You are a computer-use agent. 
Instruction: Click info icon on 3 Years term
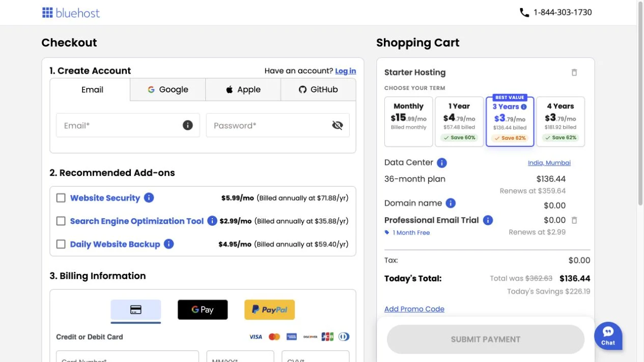[524, 107]
